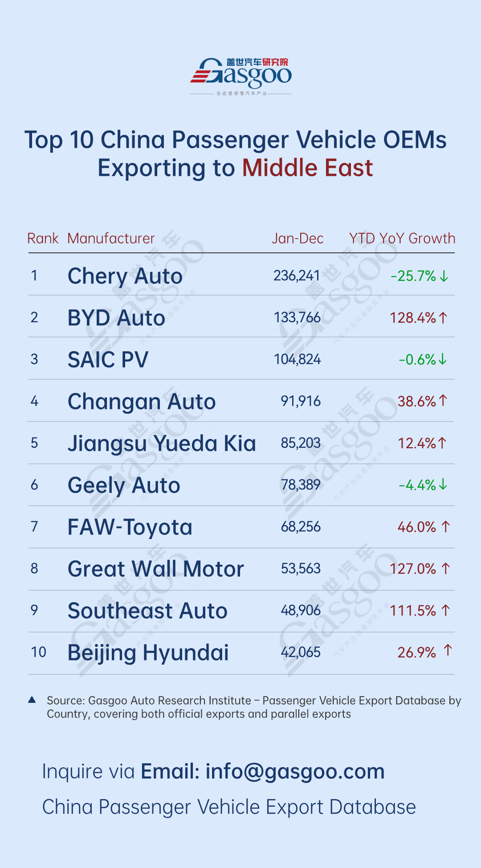The image size is (481, 868).
Task: Click the up arrow beside 111.5%
Action: click(445, 610)
